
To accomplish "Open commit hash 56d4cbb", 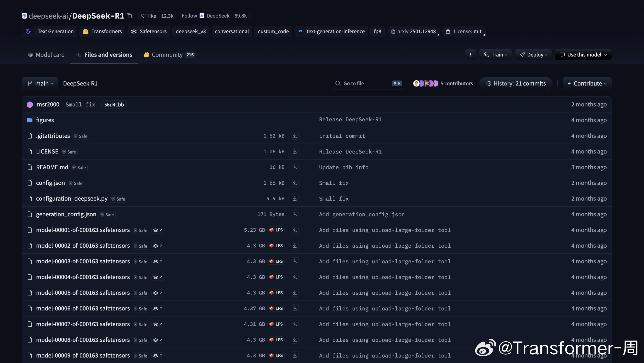I will click(114, 105).
